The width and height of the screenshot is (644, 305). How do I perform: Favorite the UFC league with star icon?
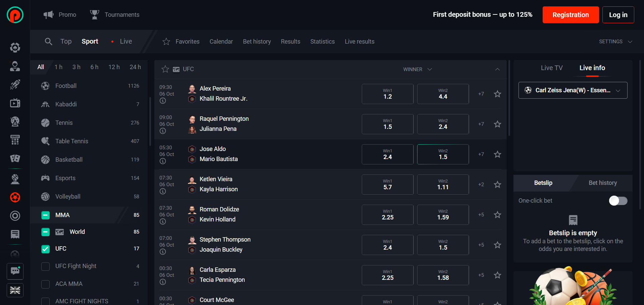pos(165,69)
